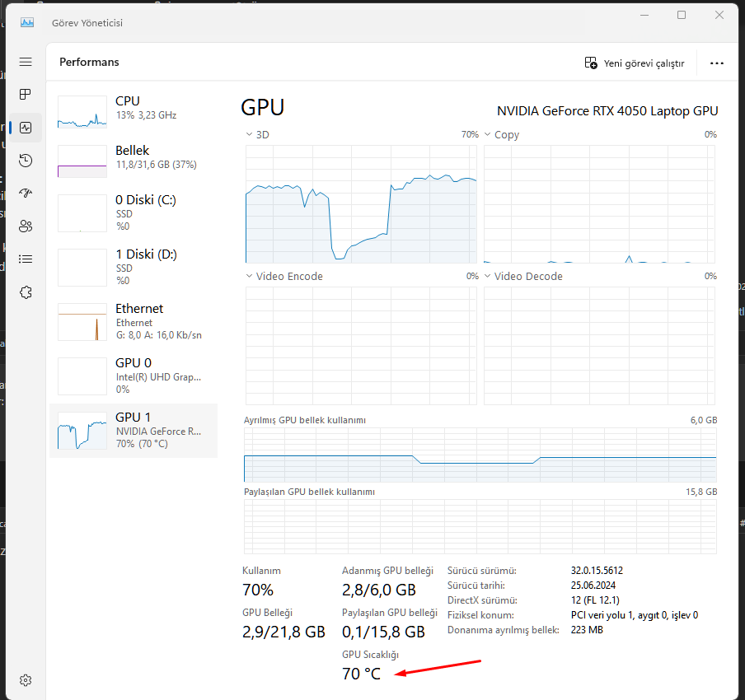Image resolution: width=745 pixels, height=700 pixels.
Task: Click the 70 °C GPU temperature value
Action: coord(361,674)
